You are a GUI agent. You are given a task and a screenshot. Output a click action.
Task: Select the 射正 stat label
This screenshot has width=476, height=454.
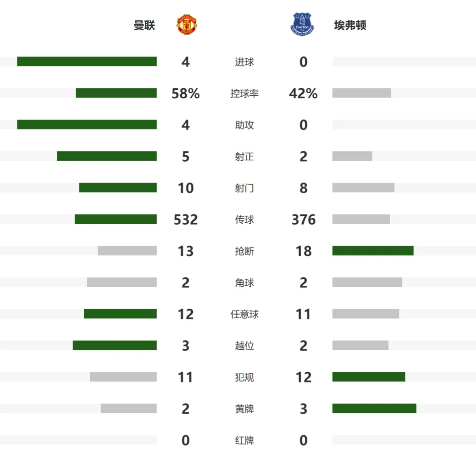(244, 156)
